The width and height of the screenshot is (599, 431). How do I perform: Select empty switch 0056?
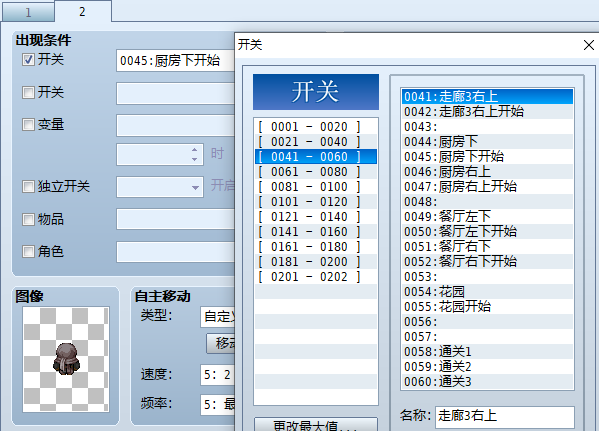point(487,322)
